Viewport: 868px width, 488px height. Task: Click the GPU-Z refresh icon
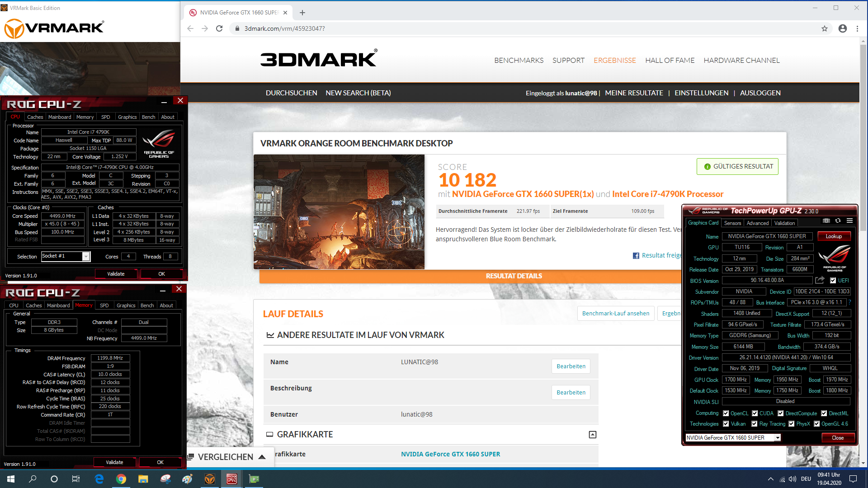click(x=838, y=221)
